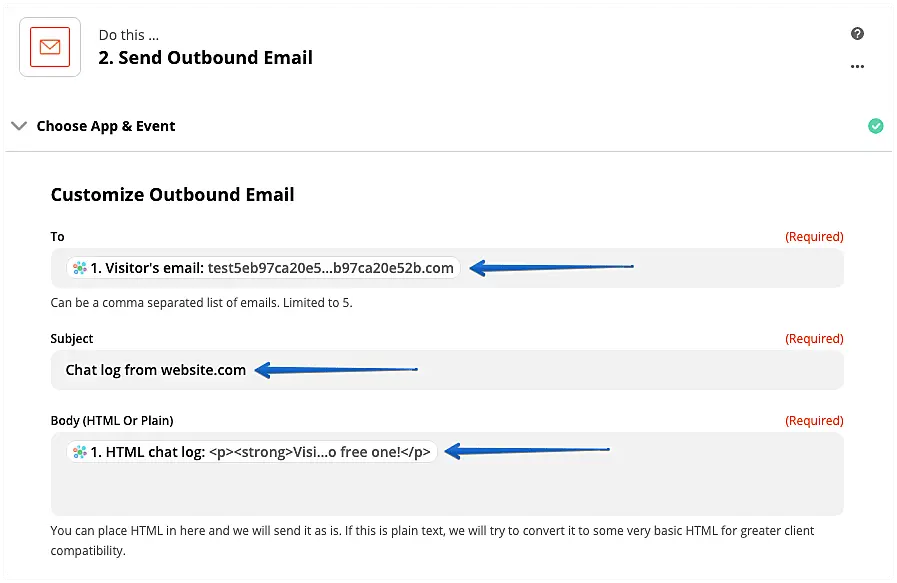Screen dimensions: 897x583
Task: Collapse the section using the chevron arrow
Action: pyautogui.click(x=18, y=126)
